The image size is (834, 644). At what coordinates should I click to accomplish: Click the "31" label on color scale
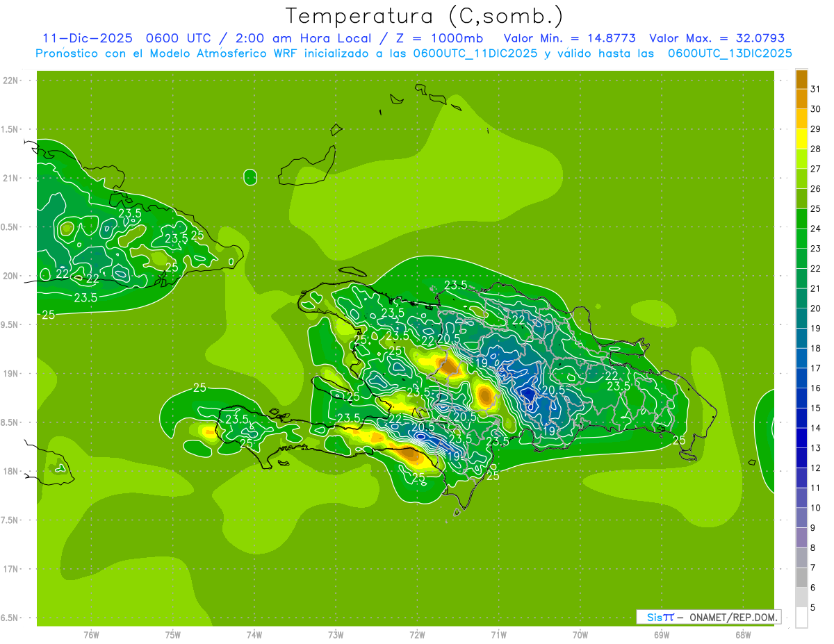pos(816,88)
